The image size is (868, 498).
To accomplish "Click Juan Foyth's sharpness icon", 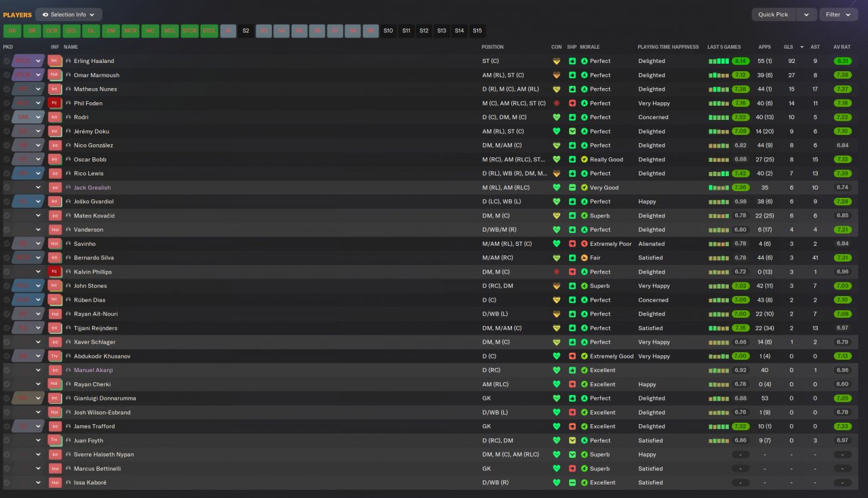I will 572,440.
